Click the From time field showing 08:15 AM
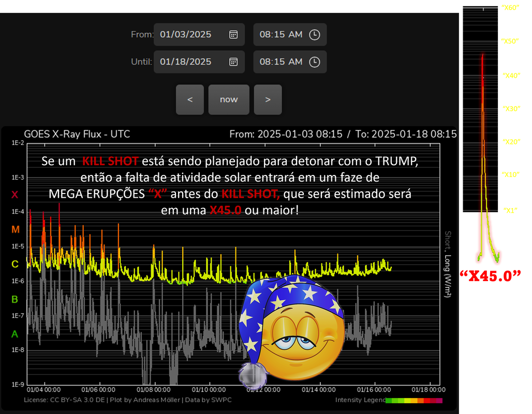Screen dimensions: 532x414 click(290, 35)
